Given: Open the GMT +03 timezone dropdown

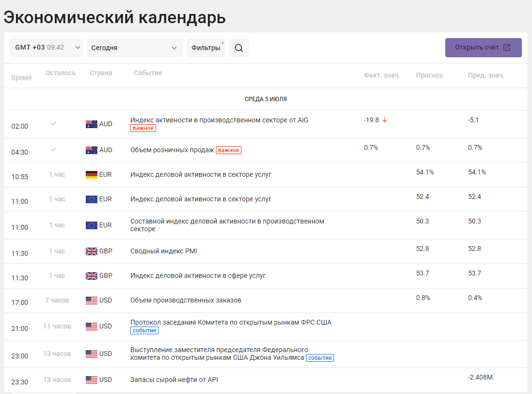Looking at the screenshot, I should (x=46, y=48).
